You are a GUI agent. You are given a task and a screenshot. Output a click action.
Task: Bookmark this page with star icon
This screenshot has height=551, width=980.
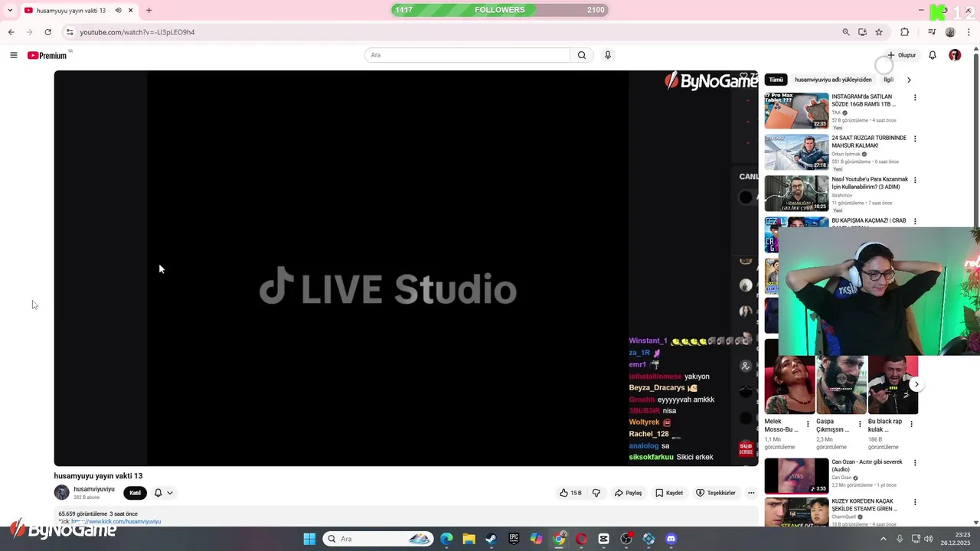click(x=879, y=32)
